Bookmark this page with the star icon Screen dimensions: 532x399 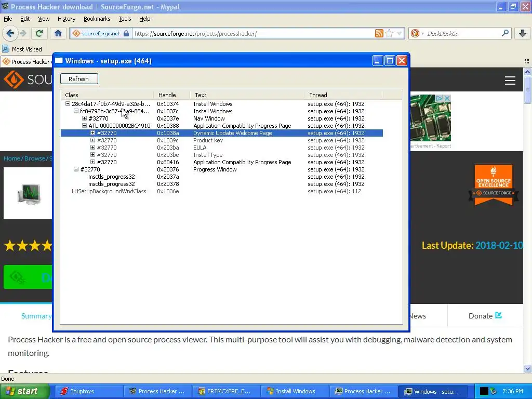pyautogui.click(x=390, y=33)
